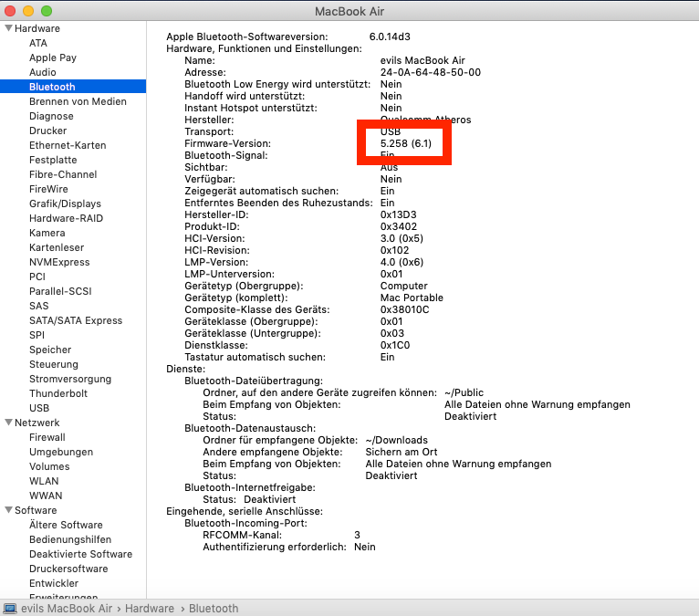Select Speicher in the sidebar
Image resolution: width=699 pixels, height=616 pixels.
click(50, 350)
